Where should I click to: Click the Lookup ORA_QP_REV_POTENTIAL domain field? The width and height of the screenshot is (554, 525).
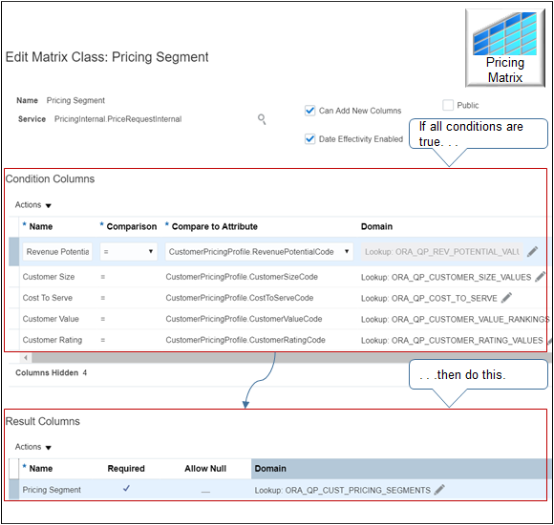click(442, 252)
